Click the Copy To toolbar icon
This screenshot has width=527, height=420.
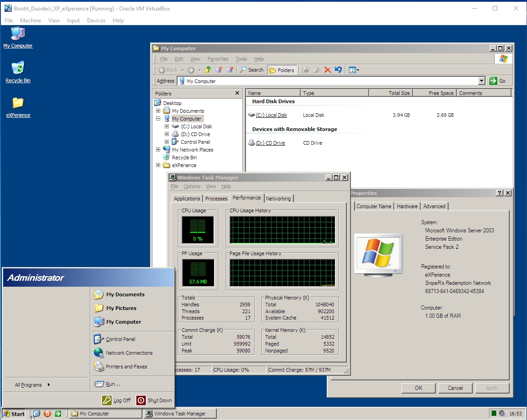(317, 70)
